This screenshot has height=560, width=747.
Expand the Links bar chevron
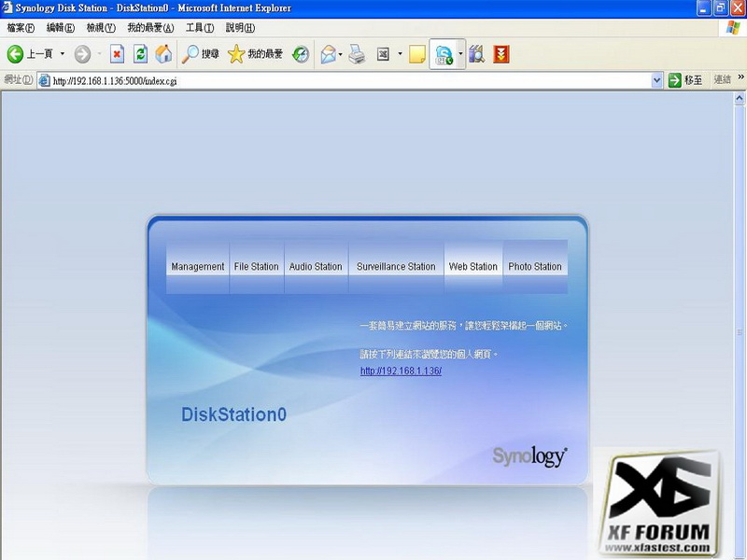click(x=740, y=77)
